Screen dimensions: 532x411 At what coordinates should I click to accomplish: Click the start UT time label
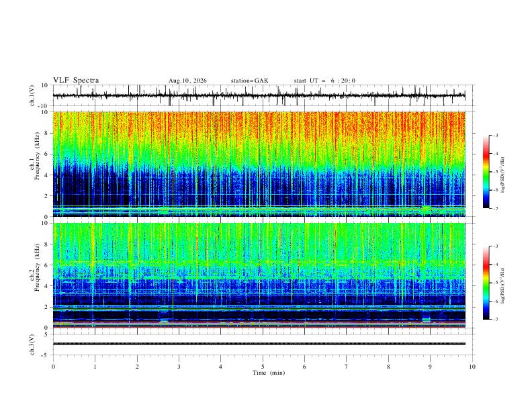coord(324,81)
